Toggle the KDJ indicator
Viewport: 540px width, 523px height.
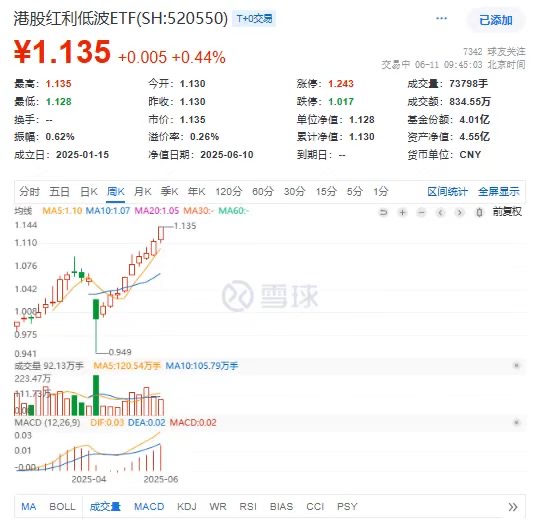[x=187, y=506]
